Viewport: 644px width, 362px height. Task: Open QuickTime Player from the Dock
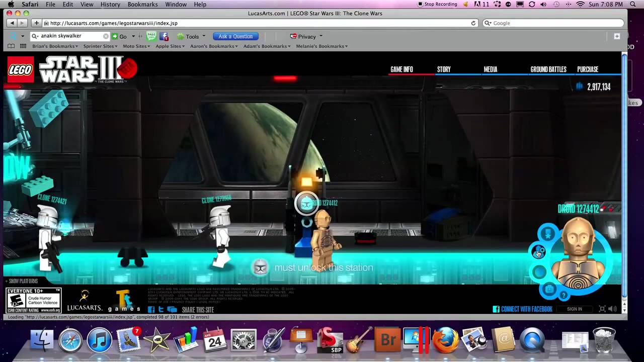pos(532,340)
